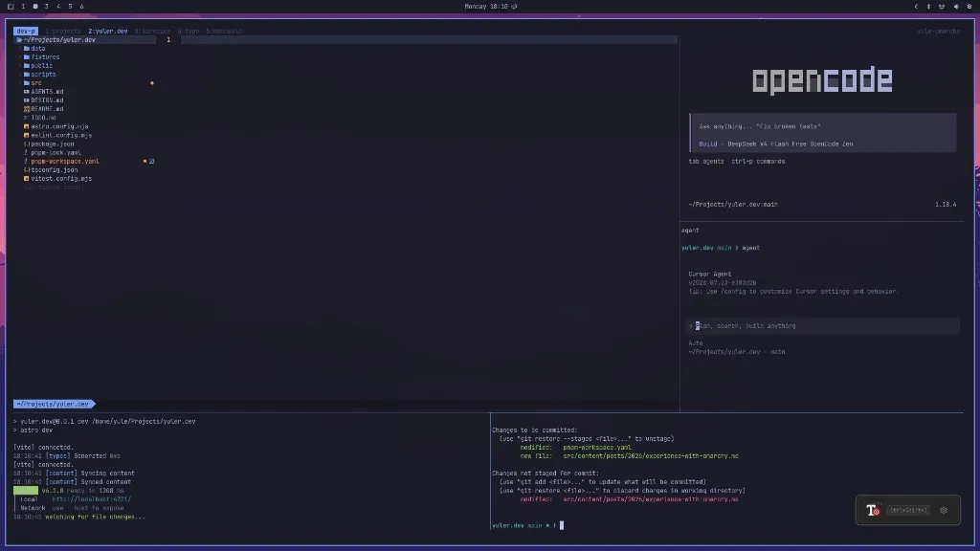
Task: Click the "ctrl+p commands" hint
Action: (x=758, y=161)
